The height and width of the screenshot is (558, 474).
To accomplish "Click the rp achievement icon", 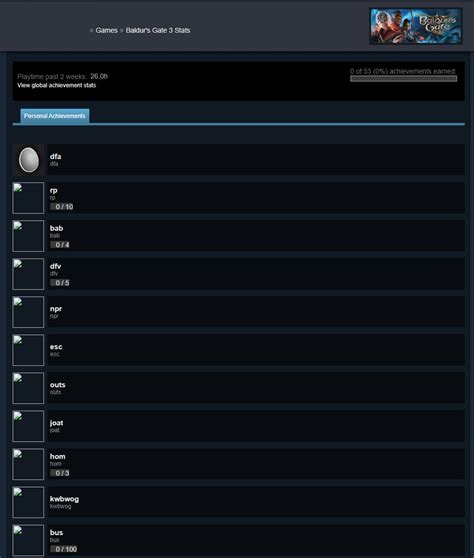I will (28, 198).
